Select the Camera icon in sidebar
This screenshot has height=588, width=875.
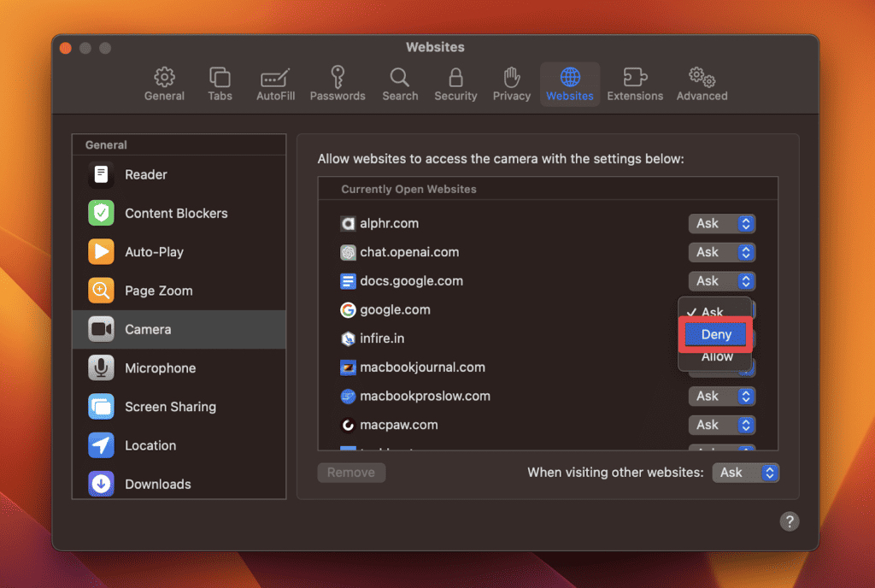101,329
